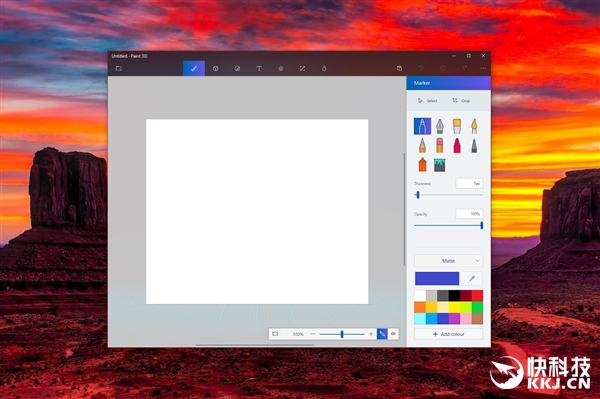The width and height of the screenshot is (600, 399).
Task: Pick the orange colour swatch
Action: click(420, 307)
